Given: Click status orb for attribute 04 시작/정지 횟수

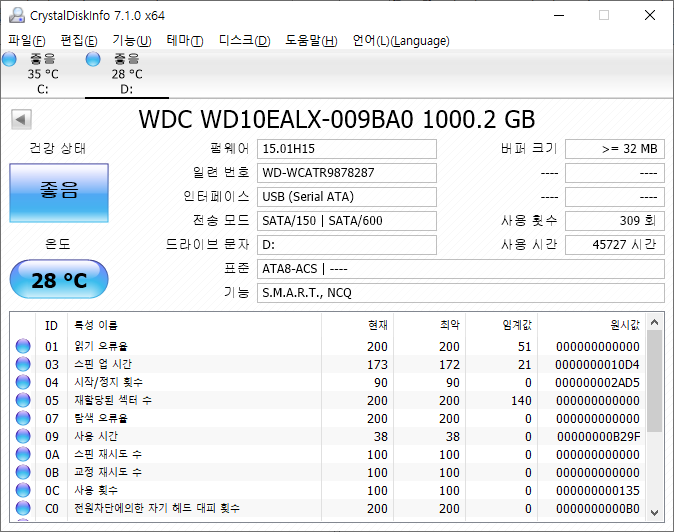Looking at the screenshot, I should tap(23, 382).
